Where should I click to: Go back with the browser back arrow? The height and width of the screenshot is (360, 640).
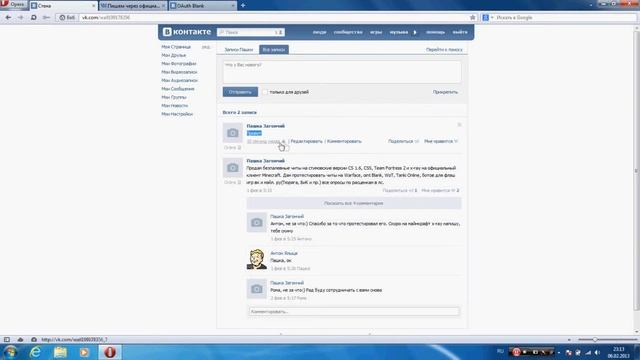pyautogui.click(x=8, y=18)
